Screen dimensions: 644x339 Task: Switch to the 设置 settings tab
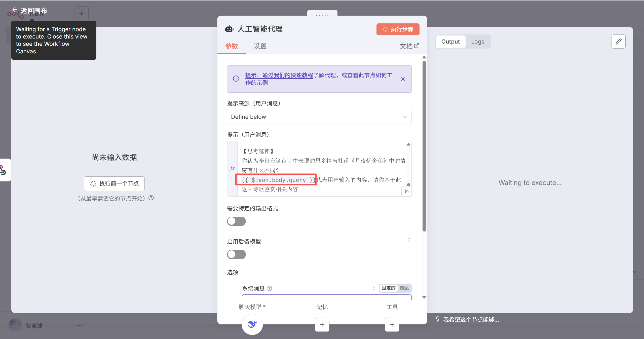[260, 46]
